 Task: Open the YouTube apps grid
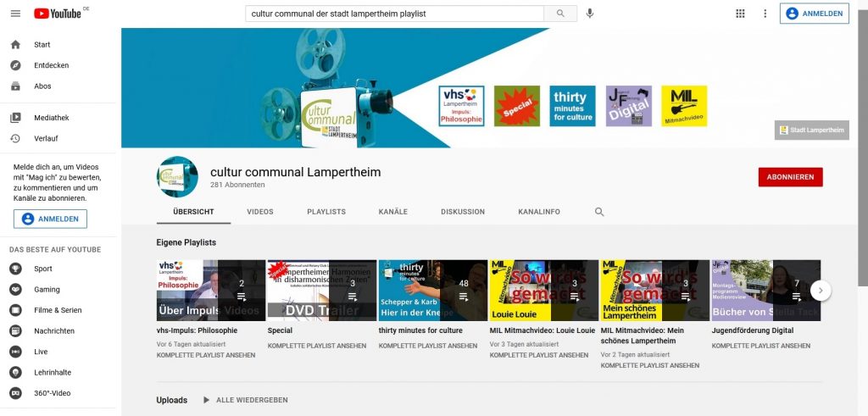740,14
